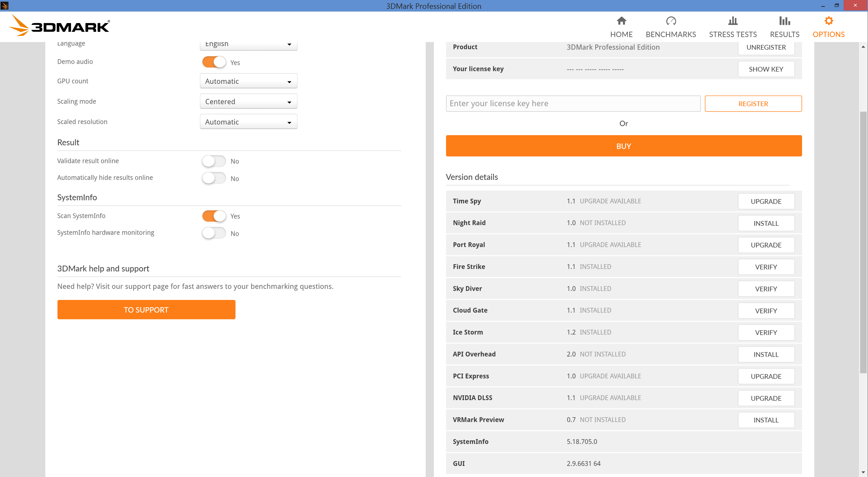
Task: Go to the STRESS TESTS tab label
Action: (x=733, y=34)
